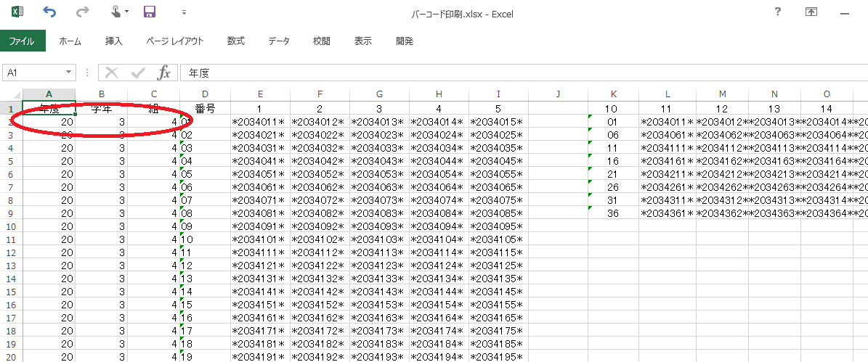This screenshot has height=362, width=868.
Task: Switch to the ホーム tab
Action: pos(70,41)
